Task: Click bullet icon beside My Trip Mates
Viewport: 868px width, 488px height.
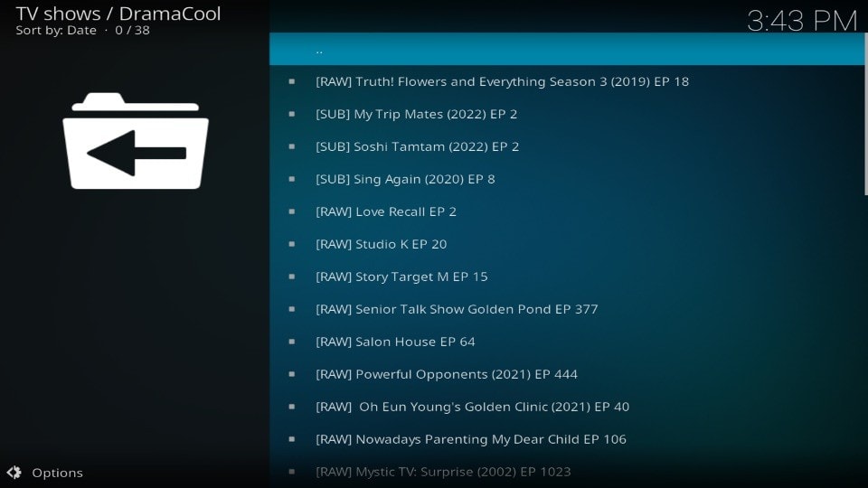Action: click(292, 114)
